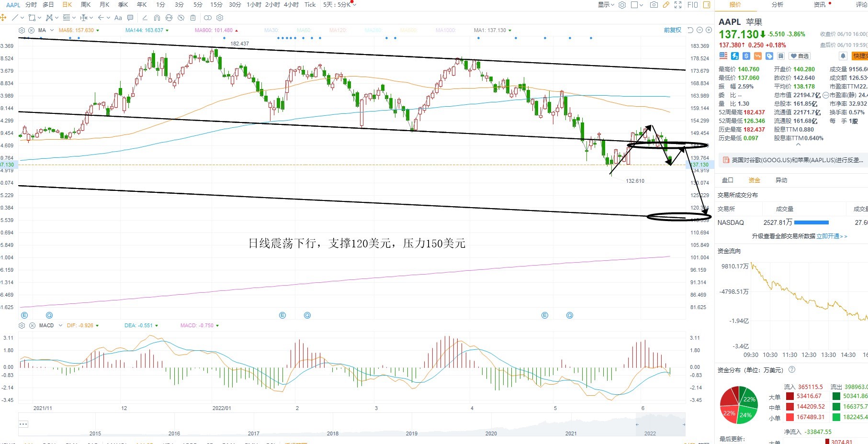Select the Aa text tool
The width and height of the screenshot is (868, 444).
pos(118,18)
